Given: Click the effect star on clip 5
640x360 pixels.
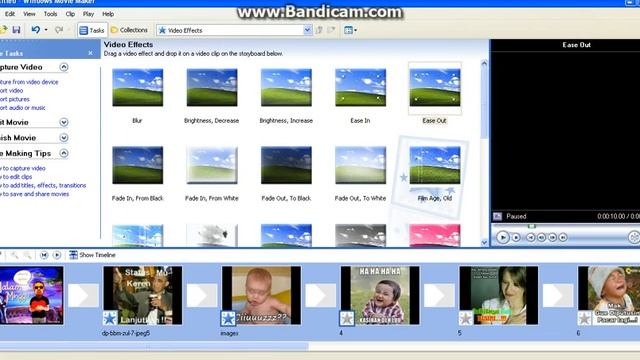Looking at the screenshot, I should pyautogui.click(x=466, y=318).
